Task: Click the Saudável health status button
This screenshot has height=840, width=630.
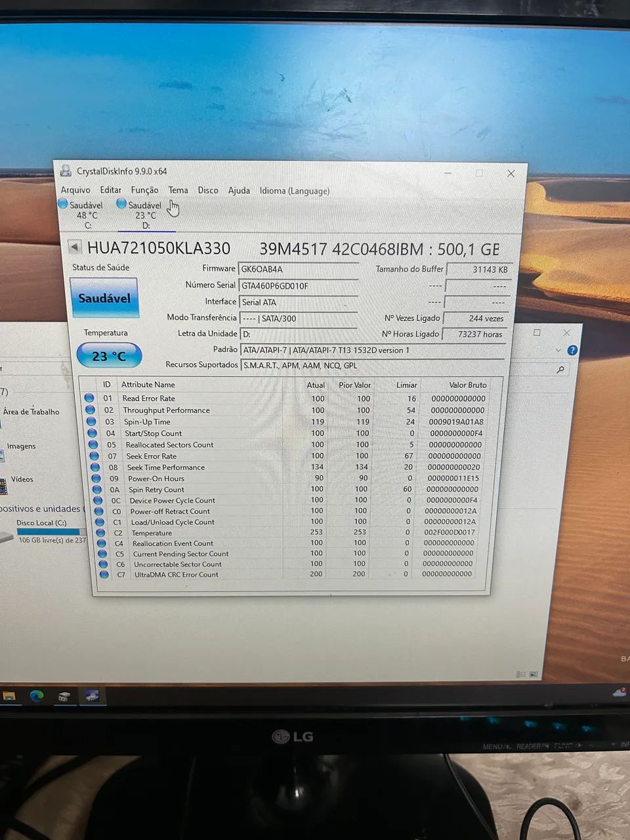Action: click(104, 298)
